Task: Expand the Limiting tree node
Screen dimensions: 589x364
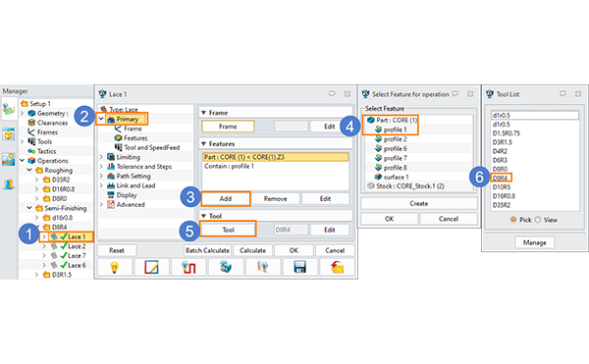Action: 101,157
